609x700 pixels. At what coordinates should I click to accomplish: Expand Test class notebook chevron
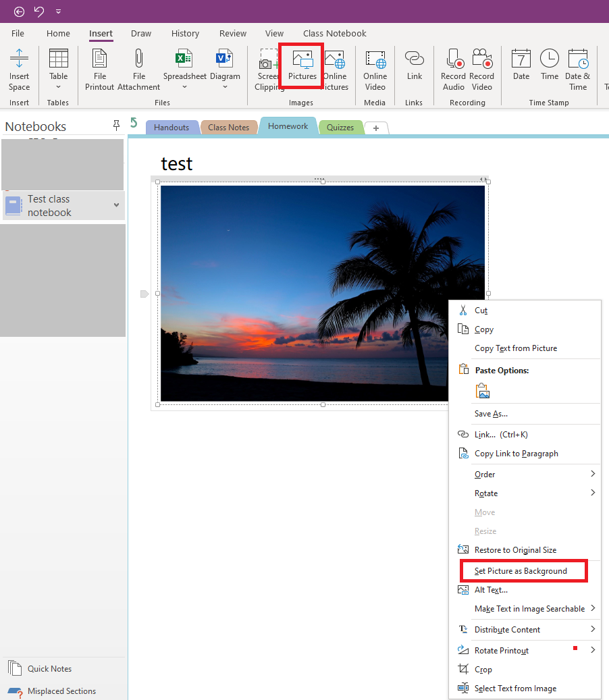click(x=117, y=205)
